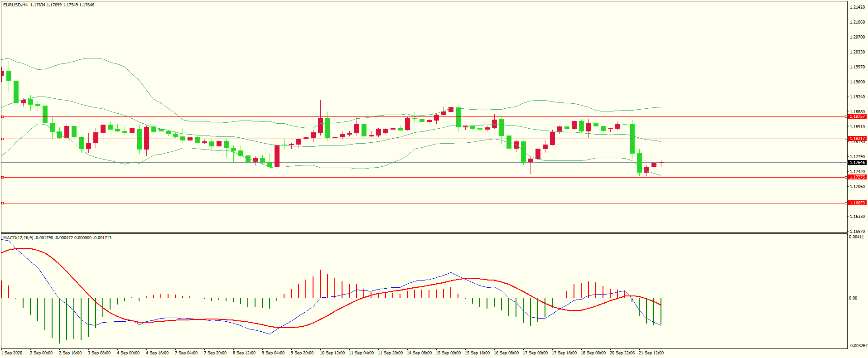The height and width of the screenshot is (358, 868).
Task: Click the black current price tag 1.17646
Action: [857, 163]
